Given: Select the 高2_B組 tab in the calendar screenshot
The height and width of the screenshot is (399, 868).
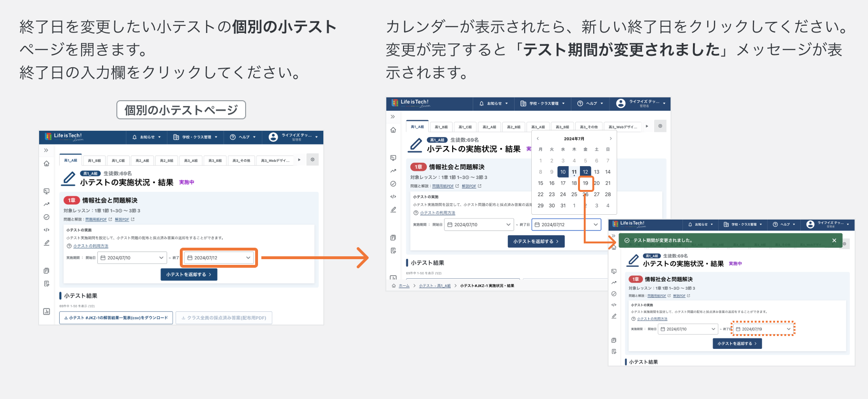Looking at the screenshot, I should (514, 127).
